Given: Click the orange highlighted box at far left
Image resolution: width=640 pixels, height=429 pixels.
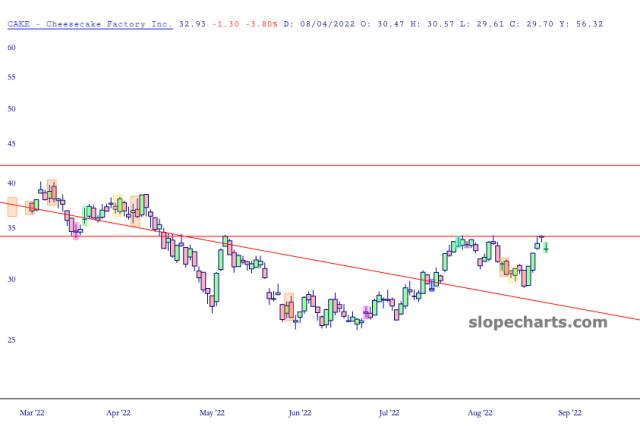Looking at the screenshot, I should pos(12,207).
